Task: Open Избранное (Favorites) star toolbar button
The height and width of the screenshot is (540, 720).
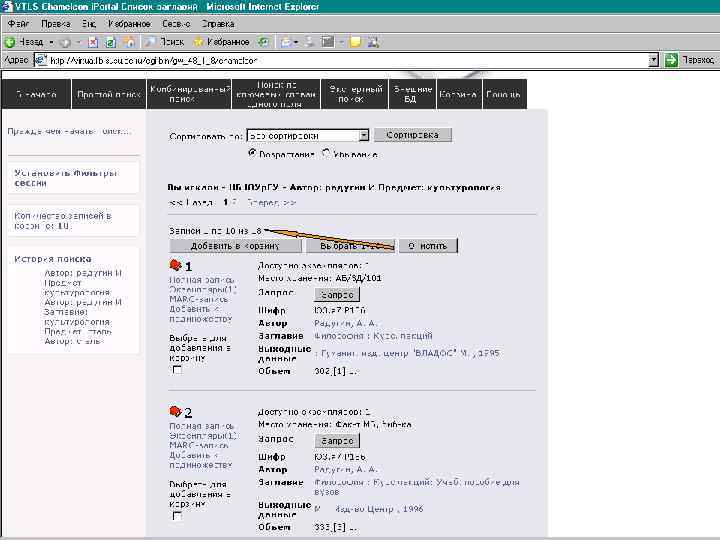Action: [x=222, y=42]
